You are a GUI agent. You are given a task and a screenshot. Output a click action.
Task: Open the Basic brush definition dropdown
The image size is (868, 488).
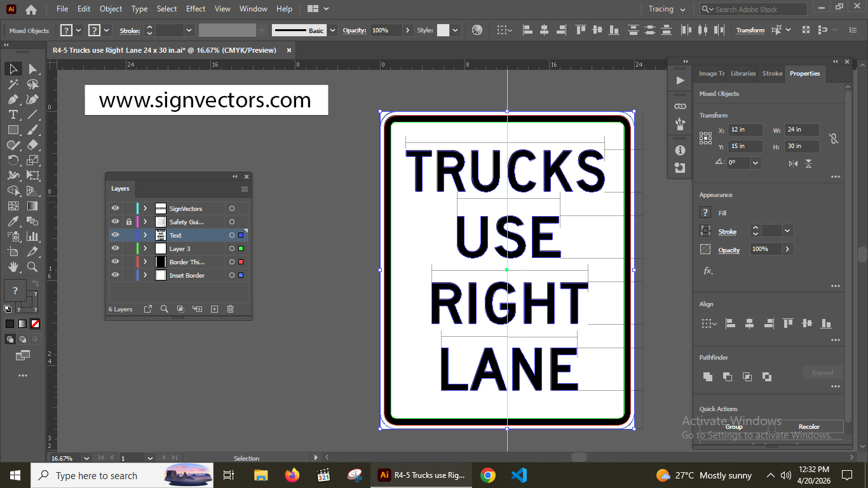pyautogui.click(x=332, y=30)
